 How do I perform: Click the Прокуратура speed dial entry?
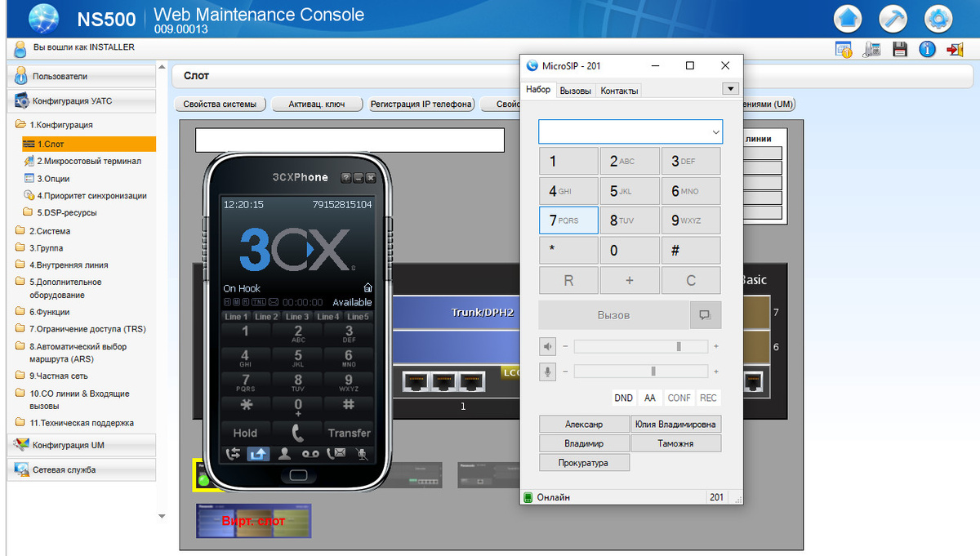(584, 462)
